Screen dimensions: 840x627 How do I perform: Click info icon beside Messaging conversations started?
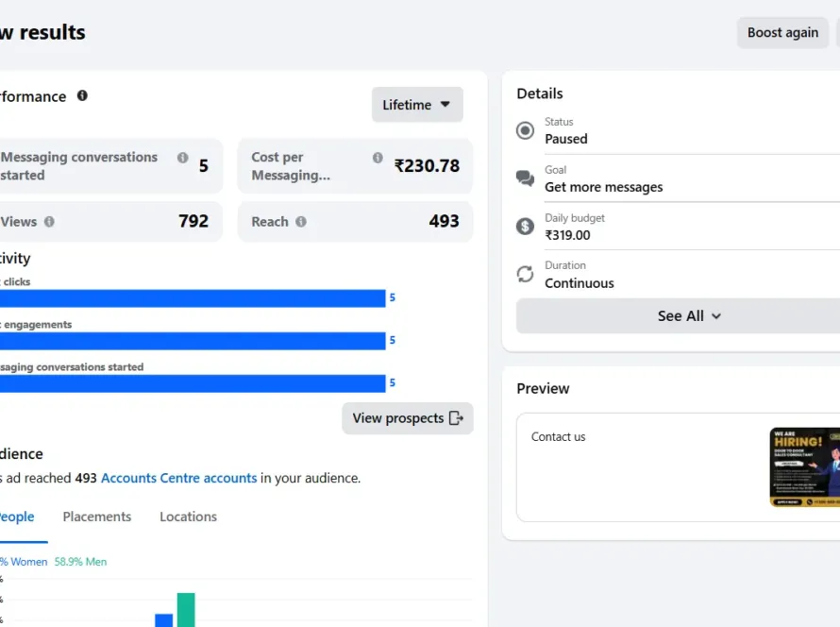click(182, 158)
